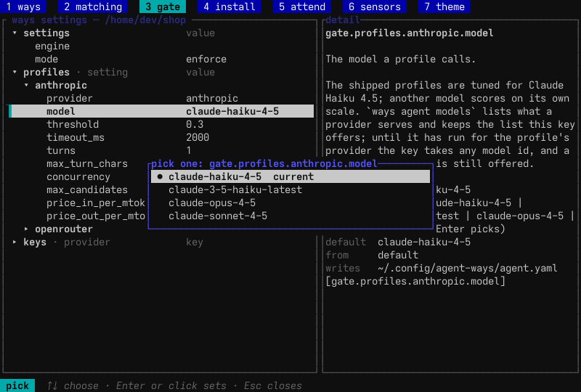The height and width of the screenshot is (392, 581).
Task: Expand the keys section arrow
Action: (15, 242)
